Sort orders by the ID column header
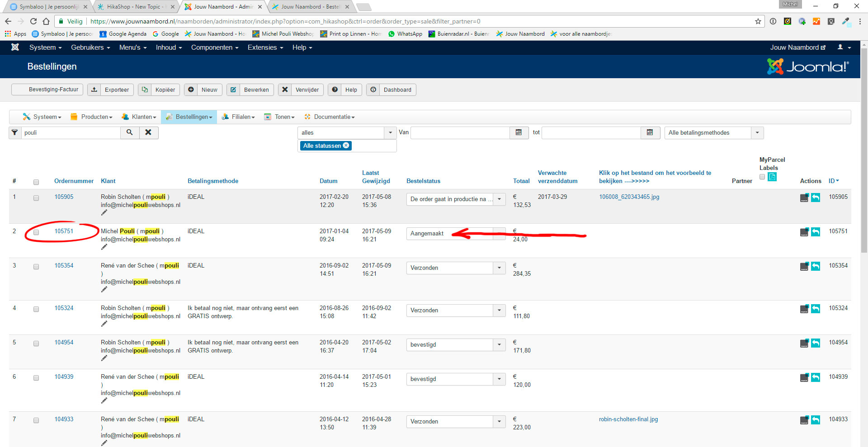Viewport: 868px width, 447px height. (834, 181)
